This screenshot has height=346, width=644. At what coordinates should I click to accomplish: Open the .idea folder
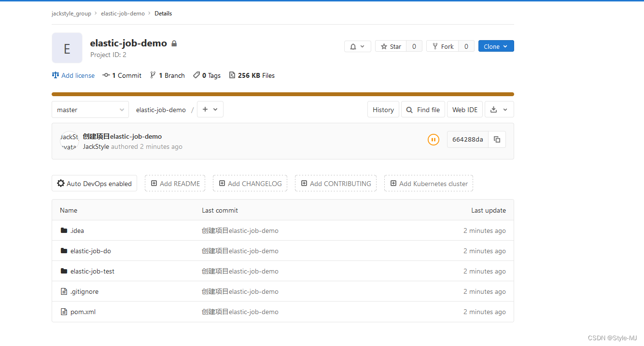[x=77, y=231]
